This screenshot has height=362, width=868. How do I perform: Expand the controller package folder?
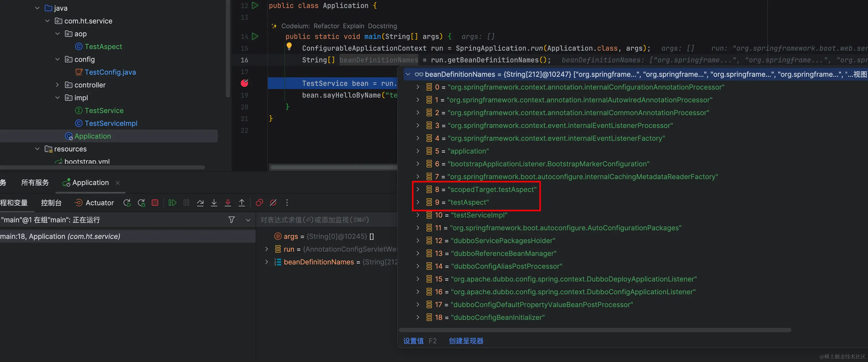click(x=58, y=85)
